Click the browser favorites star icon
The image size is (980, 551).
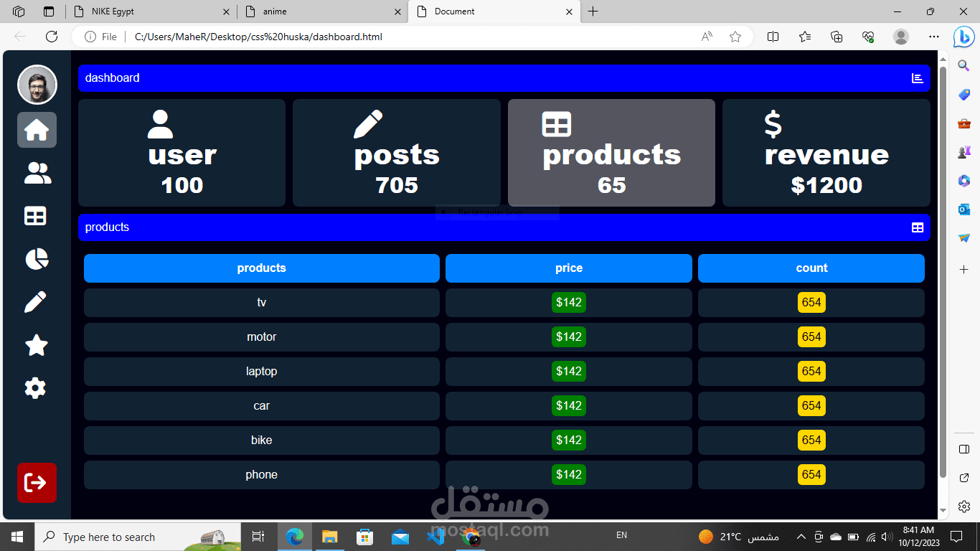point(735,37)
